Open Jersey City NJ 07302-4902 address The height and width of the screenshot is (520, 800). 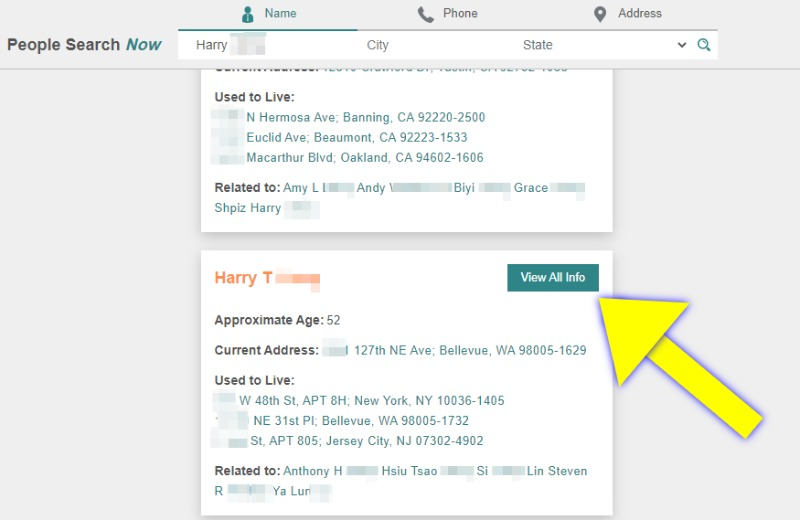(348, 440)
